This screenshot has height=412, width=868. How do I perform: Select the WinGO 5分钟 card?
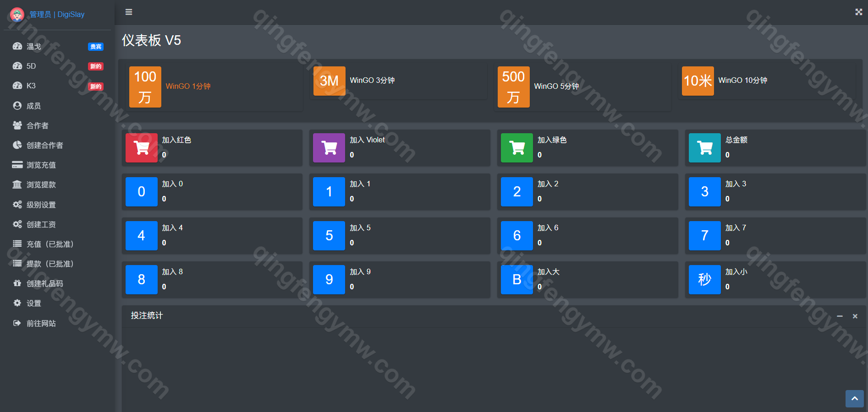pyautogui.click(x=583, y=87)
